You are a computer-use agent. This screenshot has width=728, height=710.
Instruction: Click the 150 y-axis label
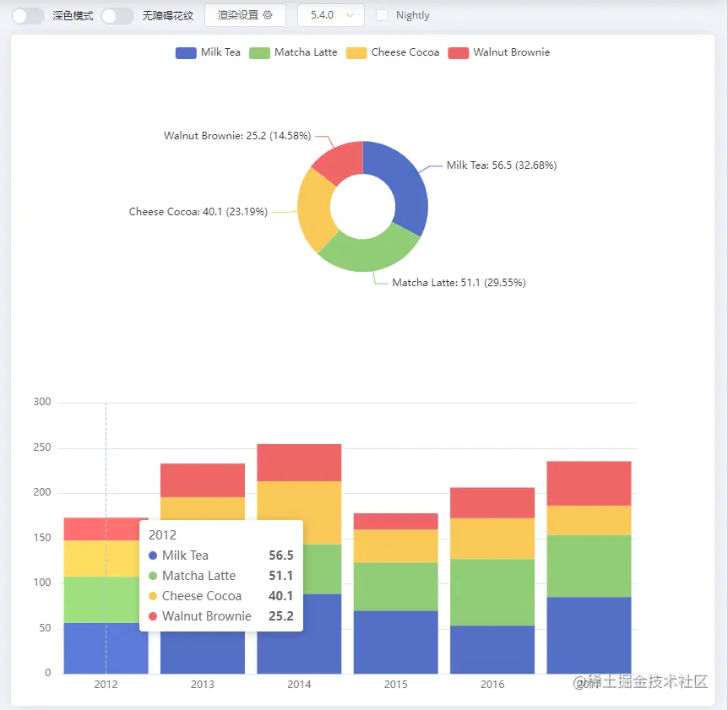[41, 538]
